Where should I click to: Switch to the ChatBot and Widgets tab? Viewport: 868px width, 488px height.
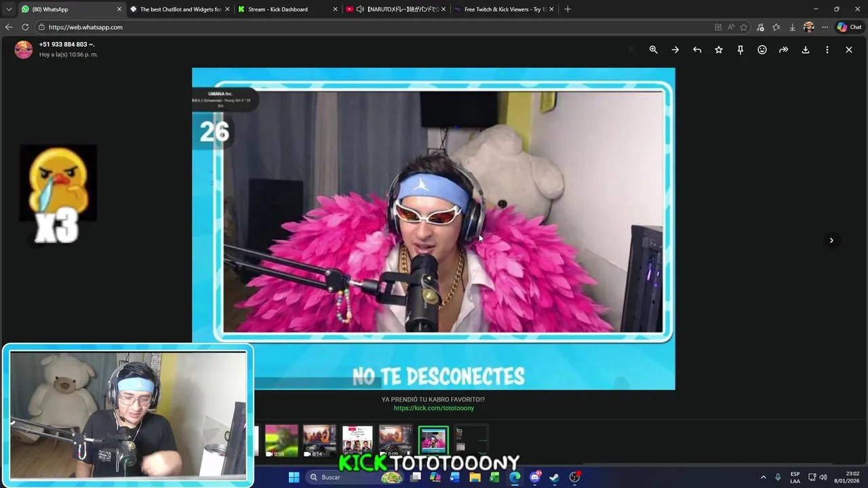[x=180, y=9]
